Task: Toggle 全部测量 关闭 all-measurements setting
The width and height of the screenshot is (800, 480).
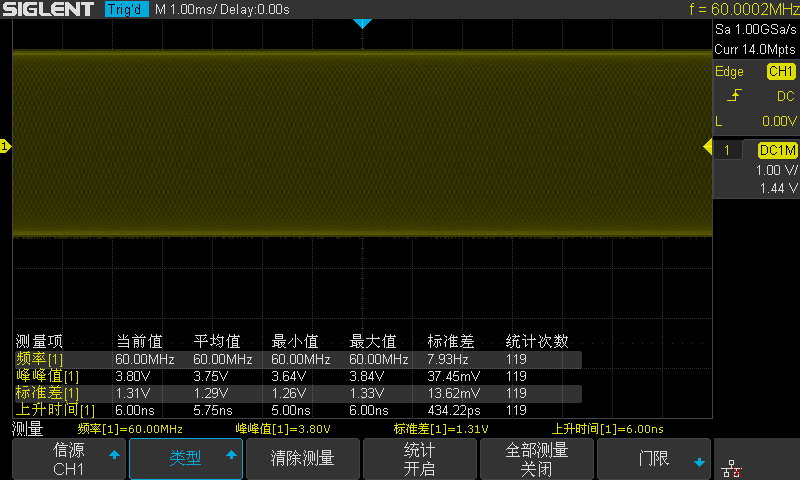Action: [x=537, y=459]
